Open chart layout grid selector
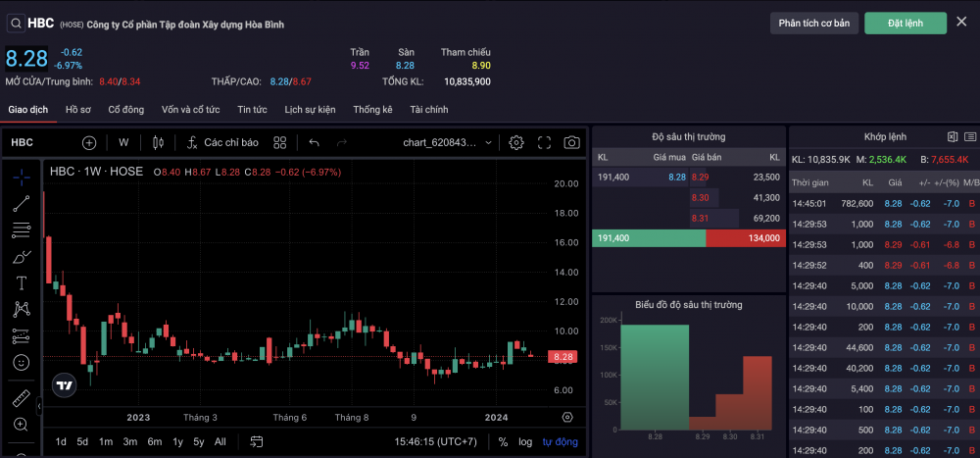980x458 pixels. pyautogui.click(x=279, y=142)
